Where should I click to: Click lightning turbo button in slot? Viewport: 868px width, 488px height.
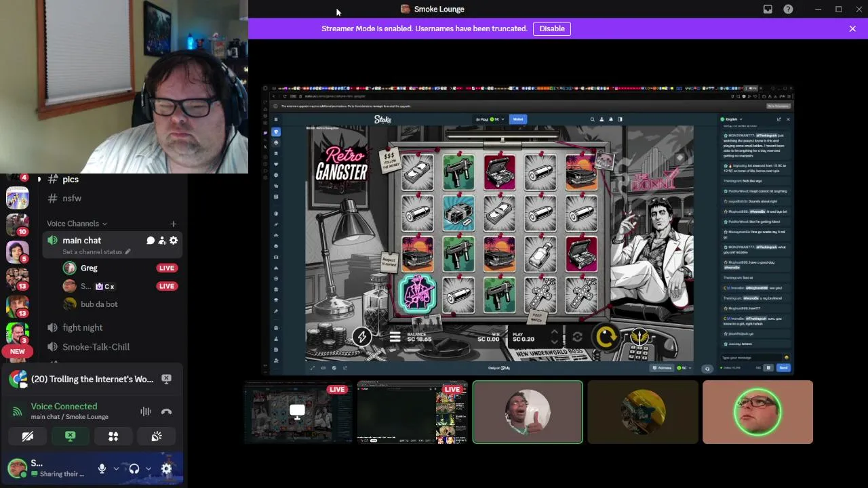361,337
